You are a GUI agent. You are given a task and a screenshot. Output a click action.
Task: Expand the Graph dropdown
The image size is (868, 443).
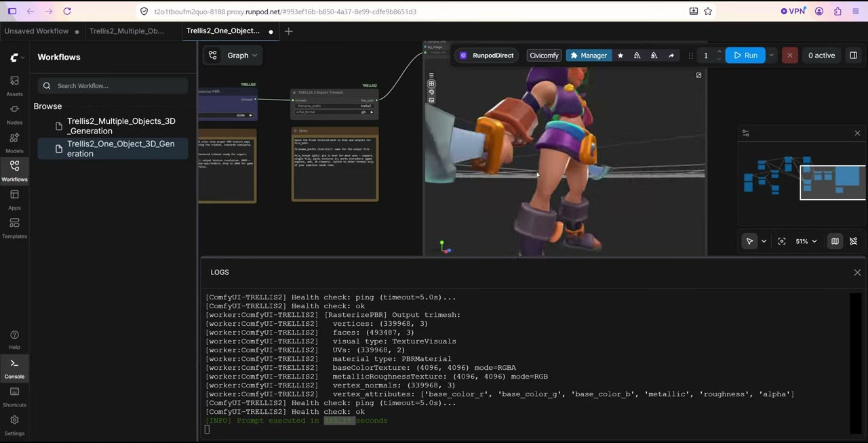tap(242, 56)
